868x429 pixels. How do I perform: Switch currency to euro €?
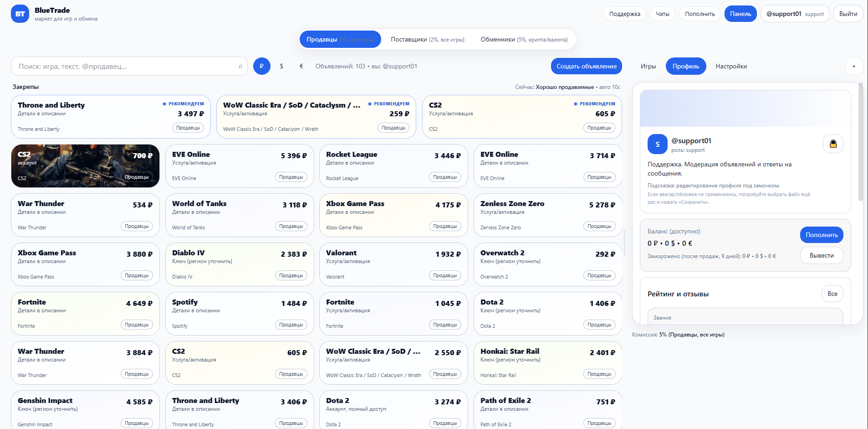301,66
